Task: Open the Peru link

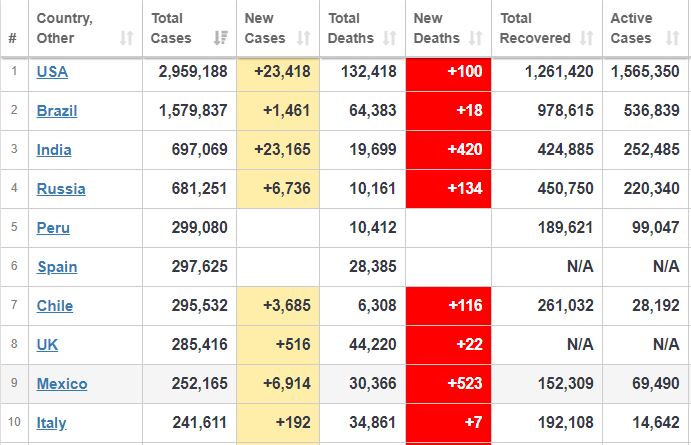Action: point(53,228)
